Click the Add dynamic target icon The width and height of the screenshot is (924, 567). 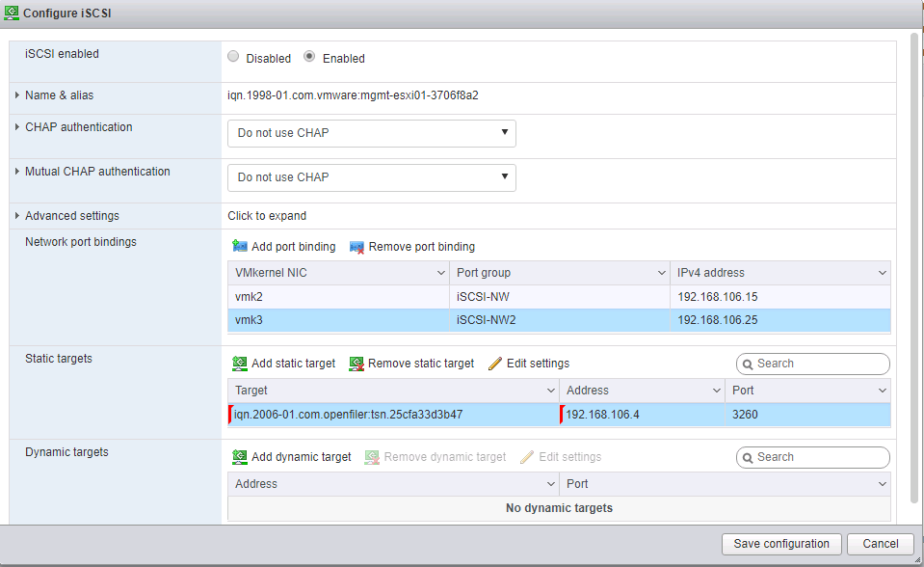[240, 457]
